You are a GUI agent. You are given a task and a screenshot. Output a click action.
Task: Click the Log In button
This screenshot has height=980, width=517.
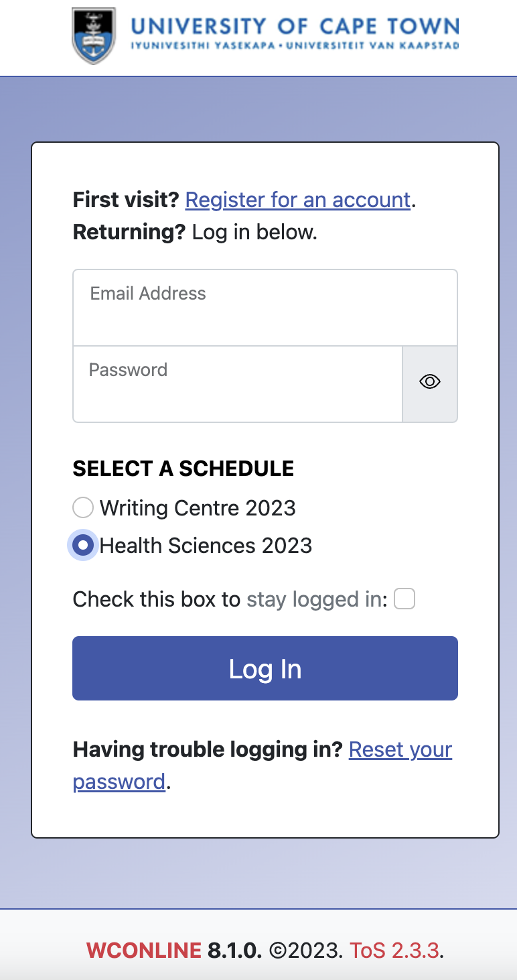coord(265,668)
